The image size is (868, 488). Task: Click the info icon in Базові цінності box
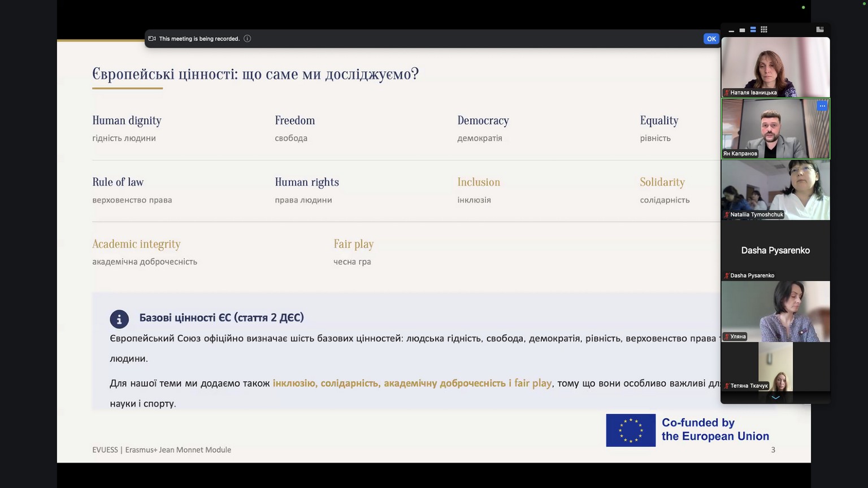coord(119,319)
